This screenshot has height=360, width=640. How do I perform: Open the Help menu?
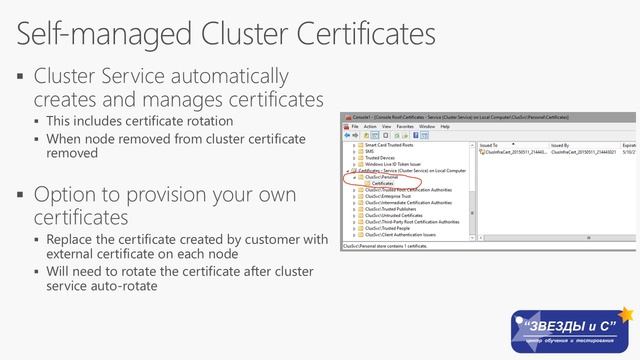click(445, 127)
